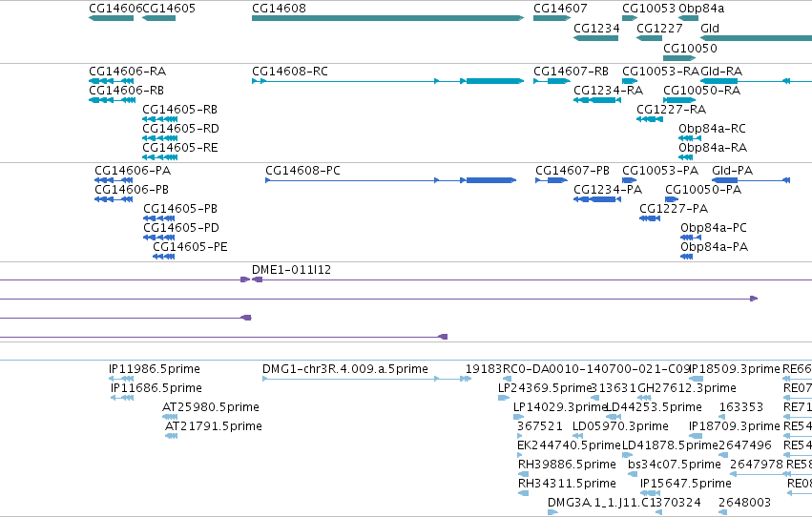Select transcript CG1227-RA
812x517 pixels.
click(x=650, y=119)
